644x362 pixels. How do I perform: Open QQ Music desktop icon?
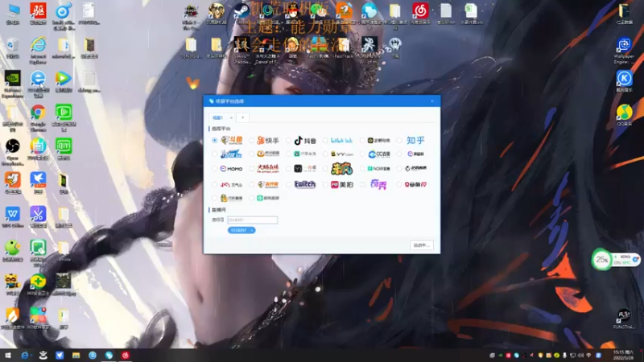[624, 115]
